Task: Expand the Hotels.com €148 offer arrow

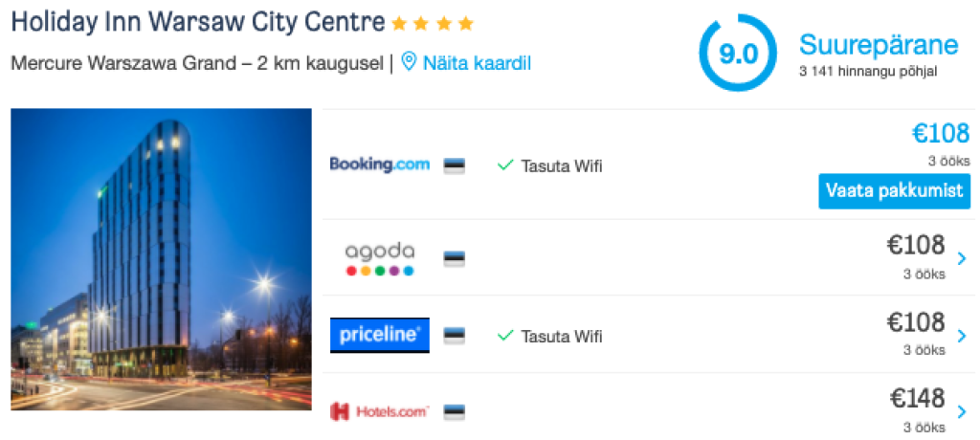Action: pos(962,411)
